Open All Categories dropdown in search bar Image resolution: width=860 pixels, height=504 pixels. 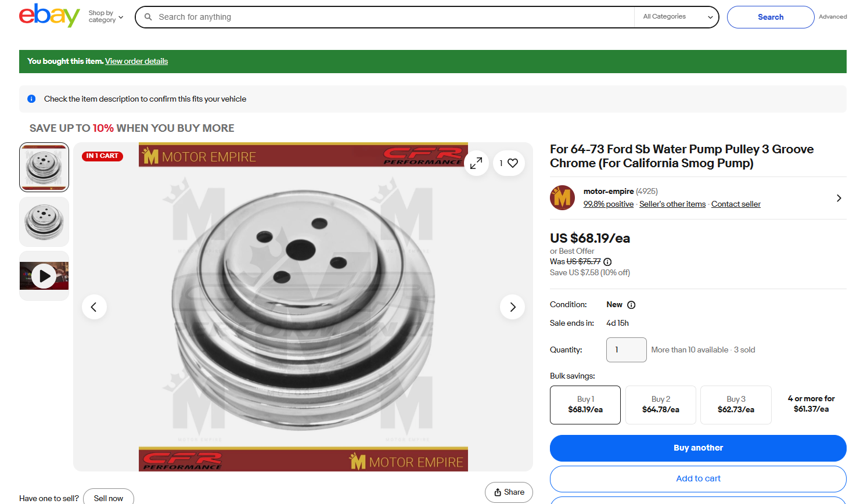pyautogui.click(x=677, y=17)
